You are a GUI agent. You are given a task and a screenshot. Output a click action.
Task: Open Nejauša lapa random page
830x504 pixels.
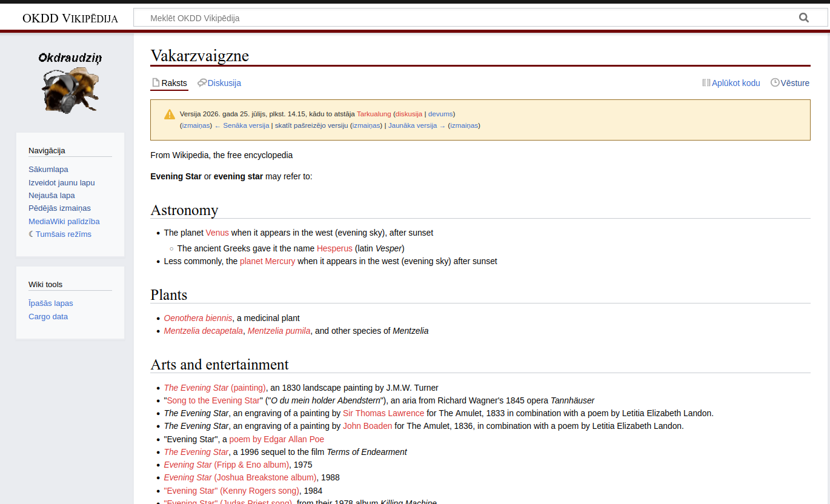click(x=51, y=196)
